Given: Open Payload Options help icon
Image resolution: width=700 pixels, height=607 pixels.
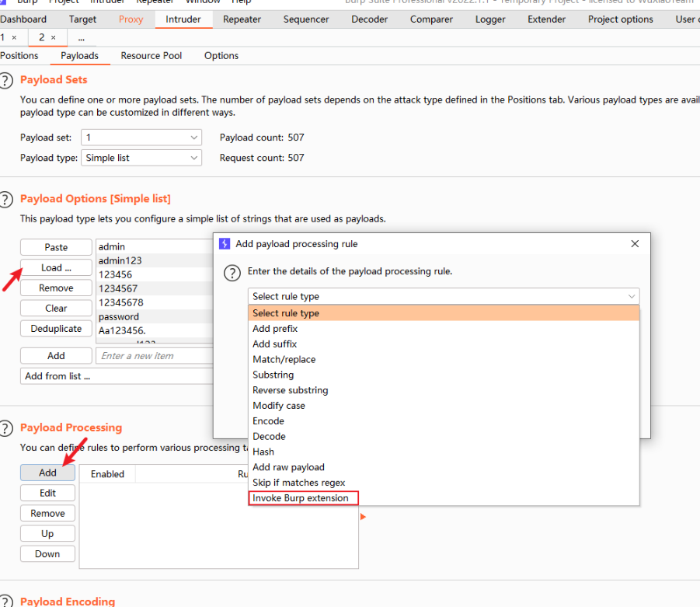Looking at the screenshot, I should click(5, 199).
